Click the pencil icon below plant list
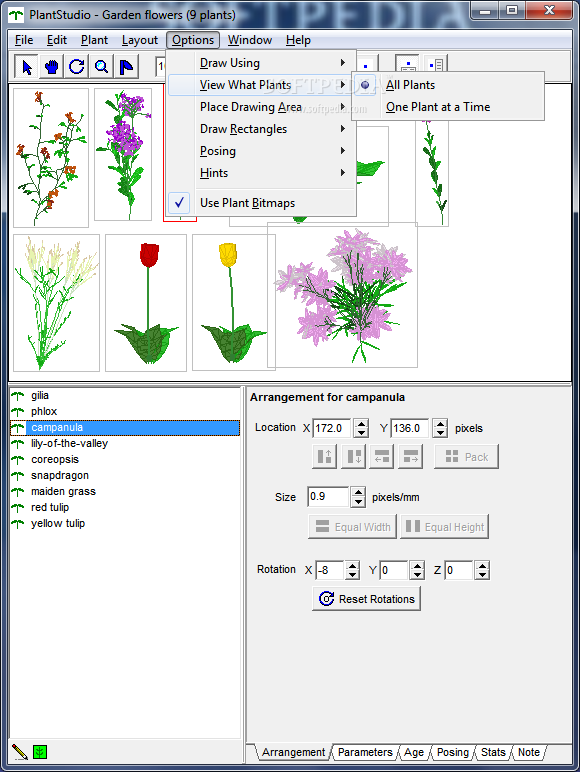The image size is (580, 772). (19, 752)
